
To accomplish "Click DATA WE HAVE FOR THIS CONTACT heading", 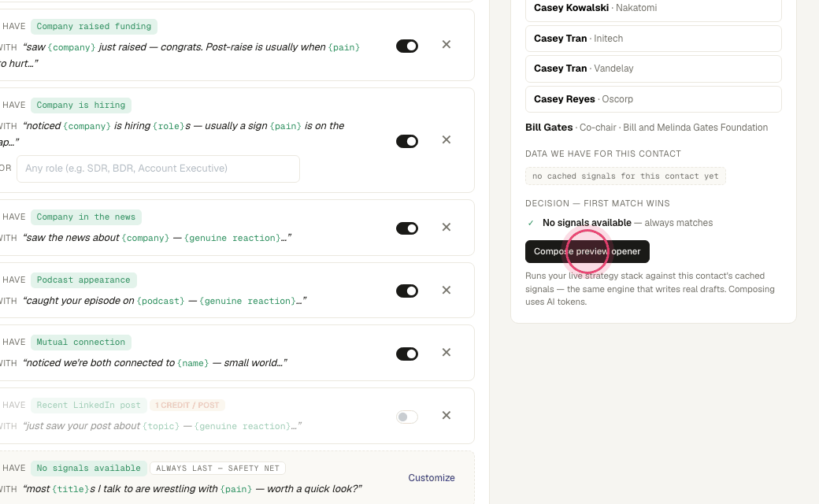I will click(603, 154).
